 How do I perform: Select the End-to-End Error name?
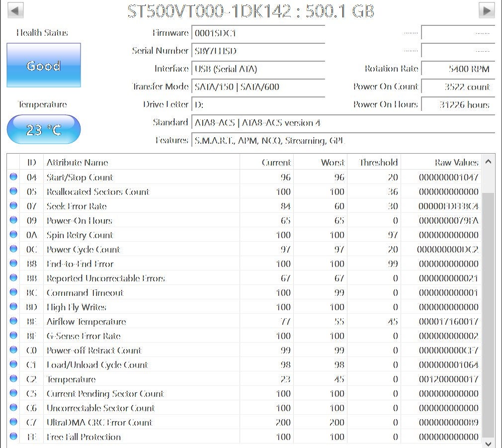pos(80,264)
